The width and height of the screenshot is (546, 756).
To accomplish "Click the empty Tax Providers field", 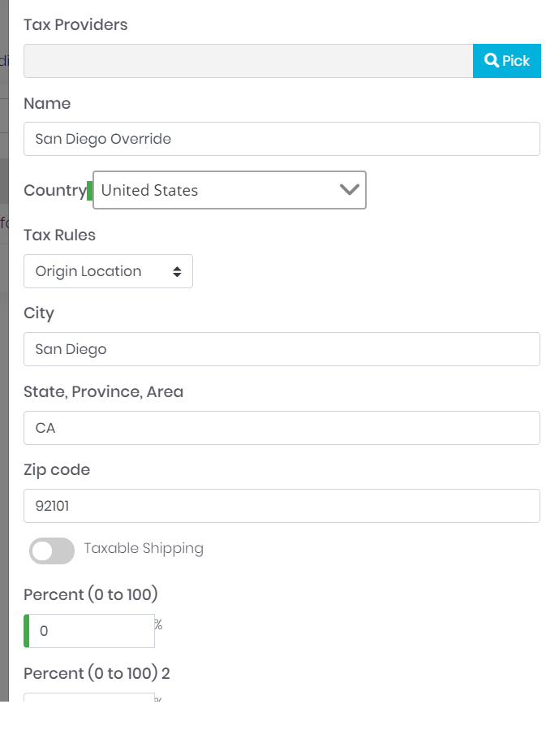I will (247, 61).
